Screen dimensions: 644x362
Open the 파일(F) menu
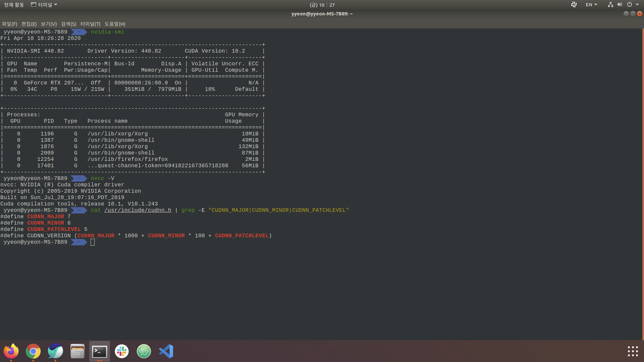(x=9, y=24)
